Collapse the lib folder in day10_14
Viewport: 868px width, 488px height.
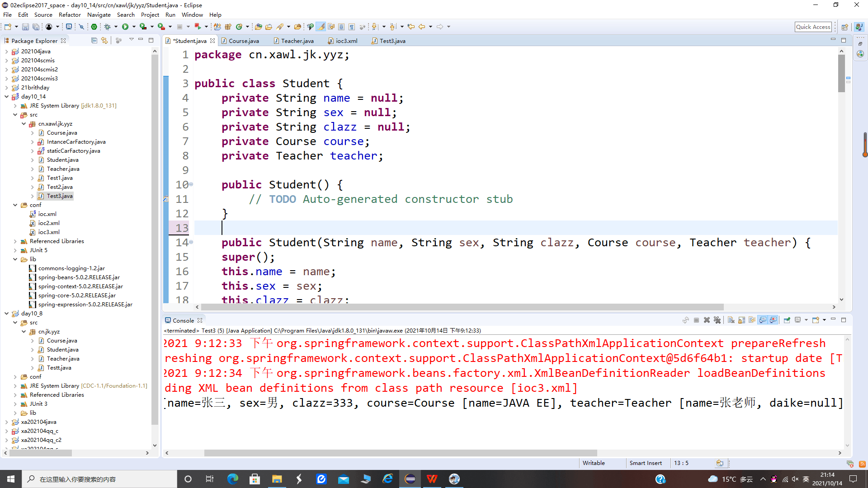[x=15, y=259]
